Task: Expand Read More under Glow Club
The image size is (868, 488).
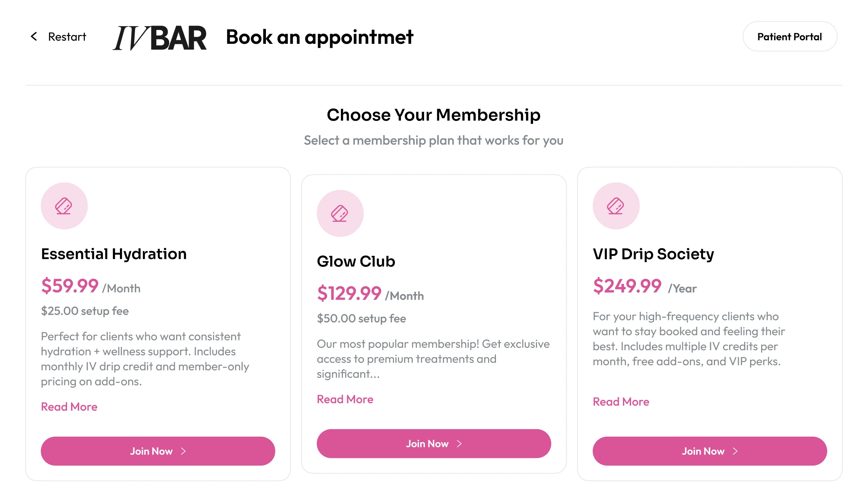Action: tap(345, 399)
